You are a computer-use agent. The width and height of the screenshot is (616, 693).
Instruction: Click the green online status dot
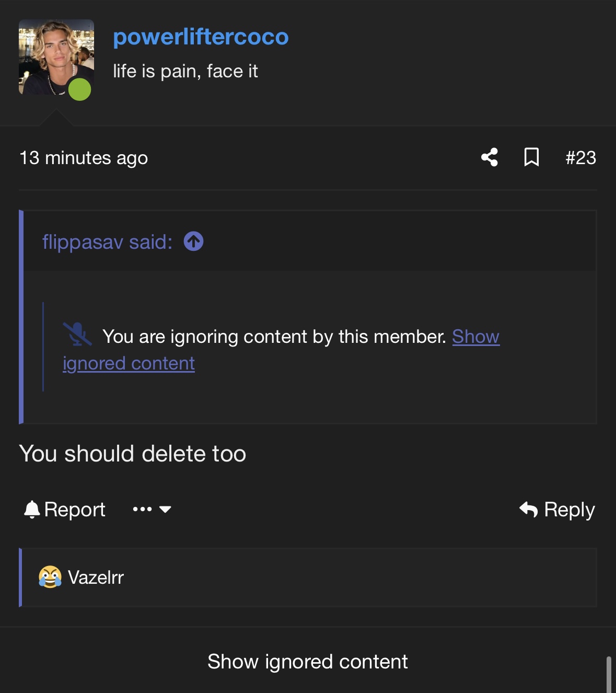point(80,89)
